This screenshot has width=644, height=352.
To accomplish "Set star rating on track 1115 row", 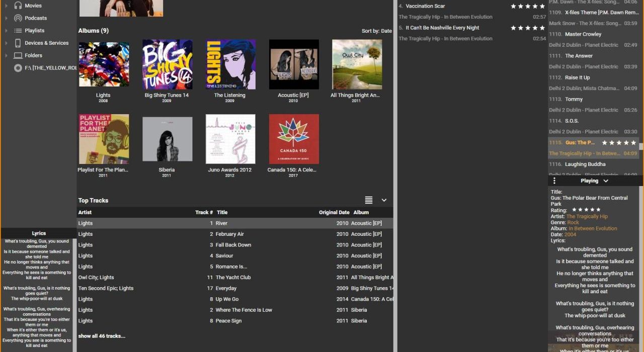I will (619, 143).
